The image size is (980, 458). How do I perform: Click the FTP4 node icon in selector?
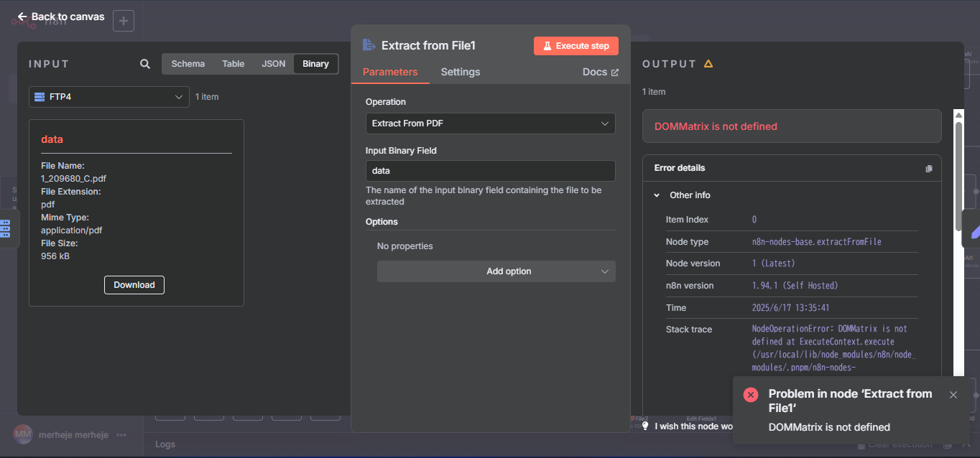[40, 97]
